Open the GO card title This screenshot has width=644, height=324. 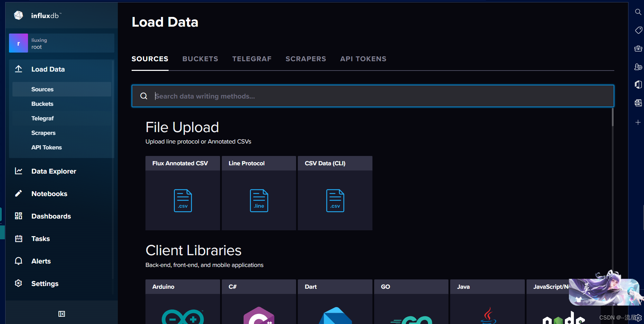pos(386,287)
